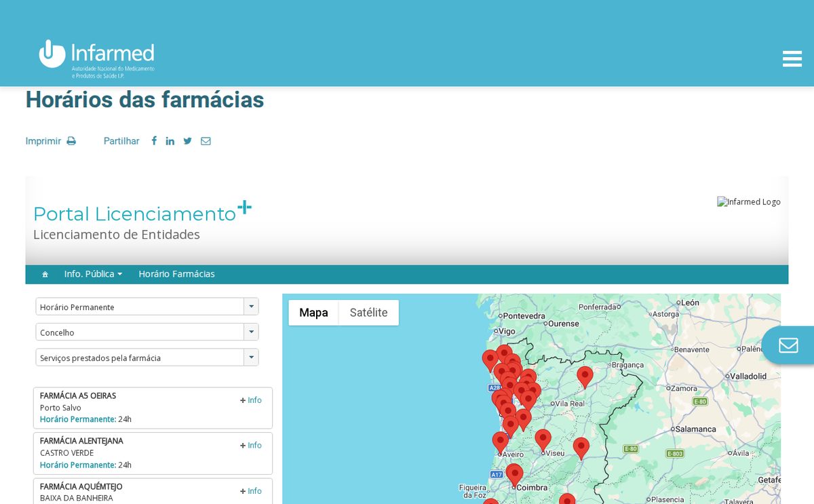Select the FARMÁCIA AQUÉMTEJO entry name
The height and width of the screenshot is (504, 814).
click(x=81, y=486)
